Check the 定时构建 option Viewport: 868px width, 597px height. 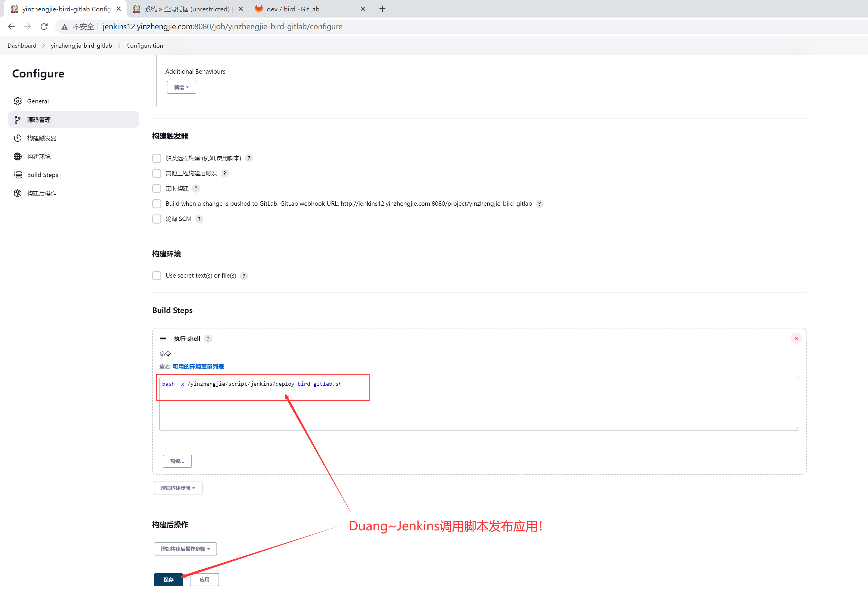157,188
